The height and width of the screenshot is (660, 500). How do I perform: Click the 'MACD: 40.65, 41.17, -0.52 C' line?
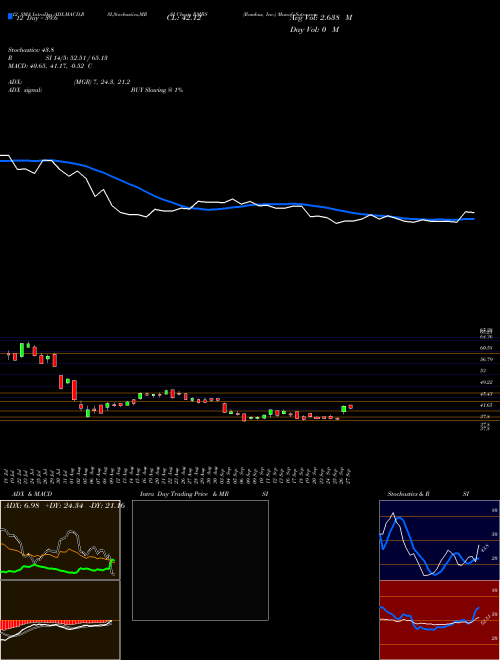(50, 66)
